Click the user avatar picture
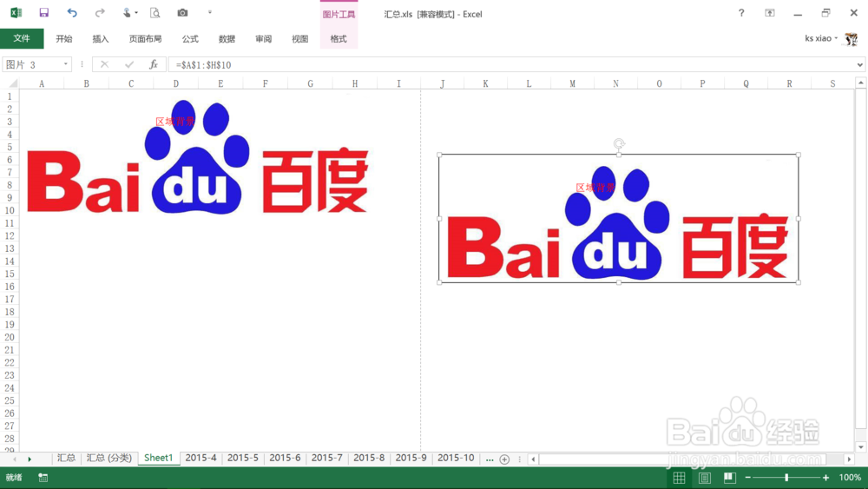This screenshot has height=489, width=868. (x=852, y=39)
